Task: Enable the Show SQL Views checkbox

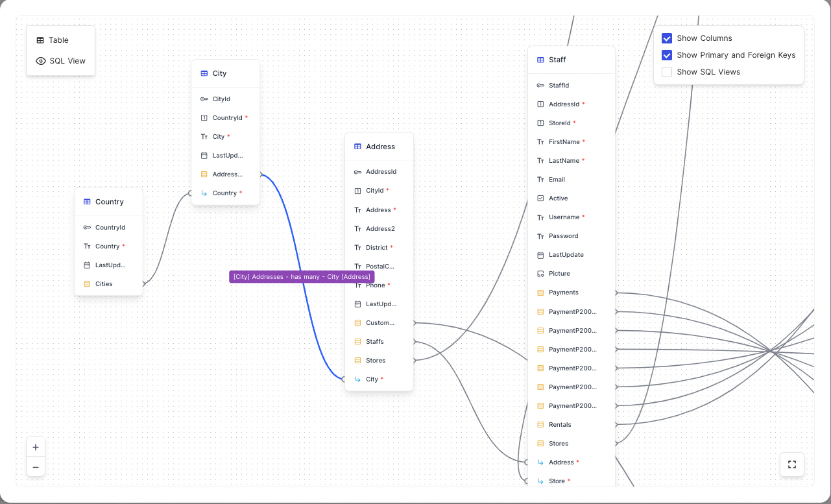Action: click(x=667, y=72)
